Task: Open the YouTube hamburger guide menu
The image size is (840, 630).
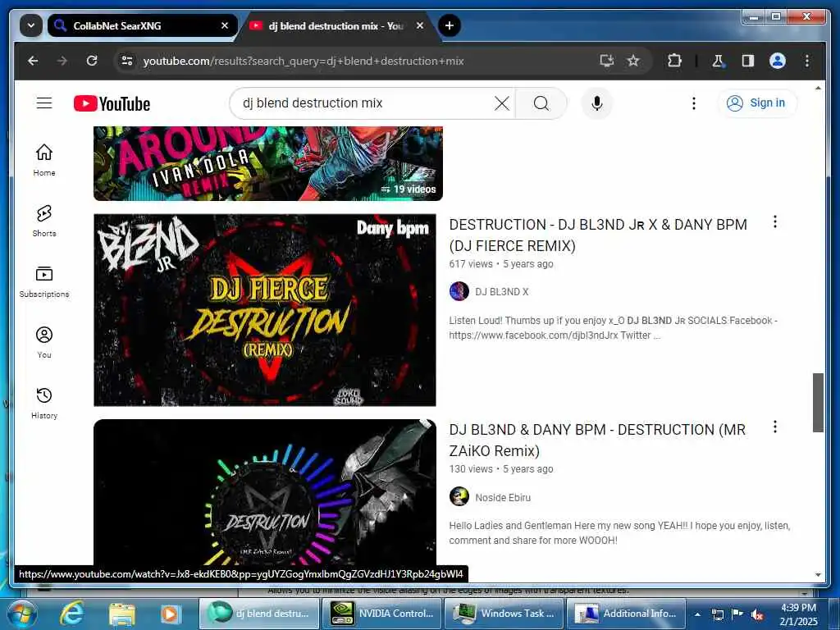Action: [x=44, y=103]
